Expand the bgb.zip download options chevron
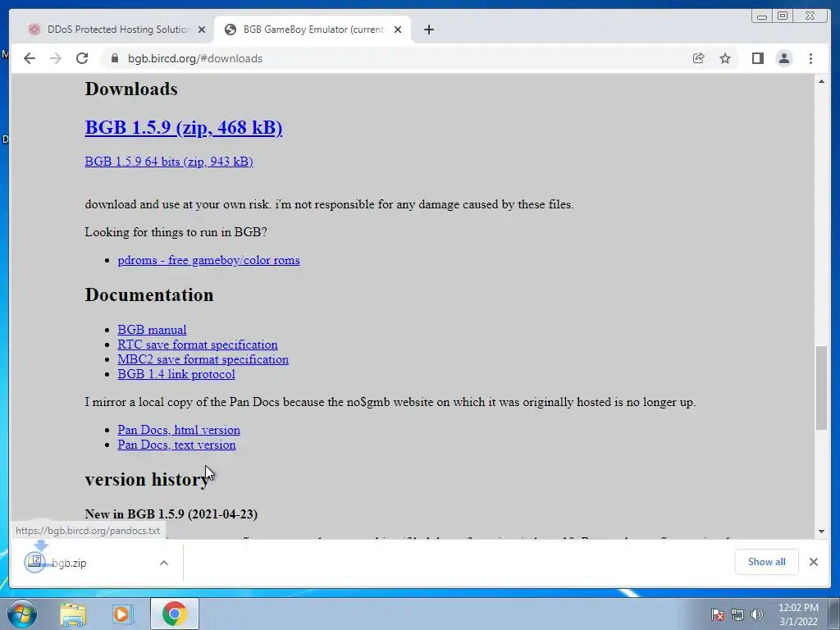 click(x=164, y=563)
